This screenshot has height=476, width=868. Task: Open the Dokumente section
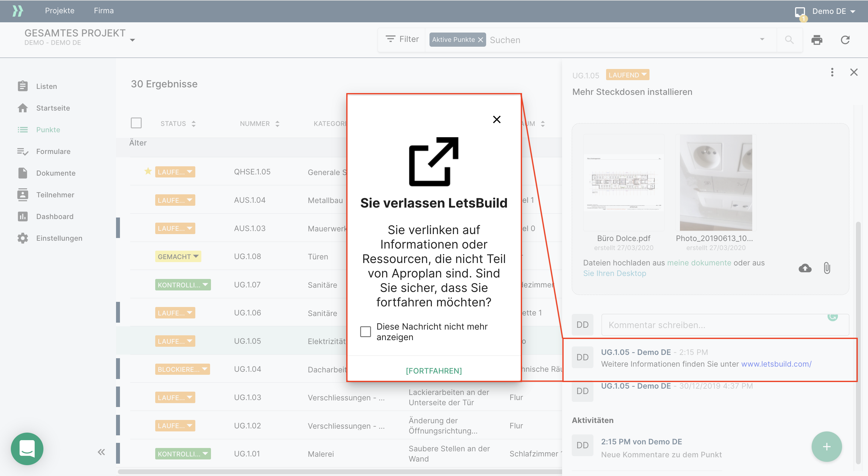(46, 173)
